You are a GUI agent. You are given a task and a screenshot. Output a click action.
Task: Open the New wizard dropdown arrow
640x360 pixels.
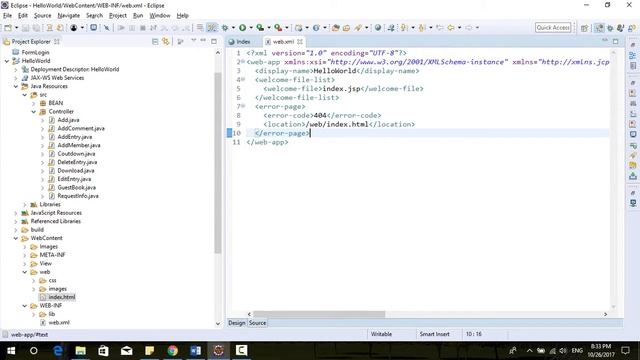point(16,28)
